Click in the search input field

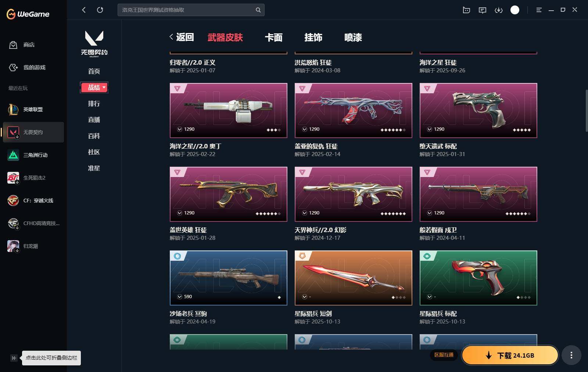187,10
